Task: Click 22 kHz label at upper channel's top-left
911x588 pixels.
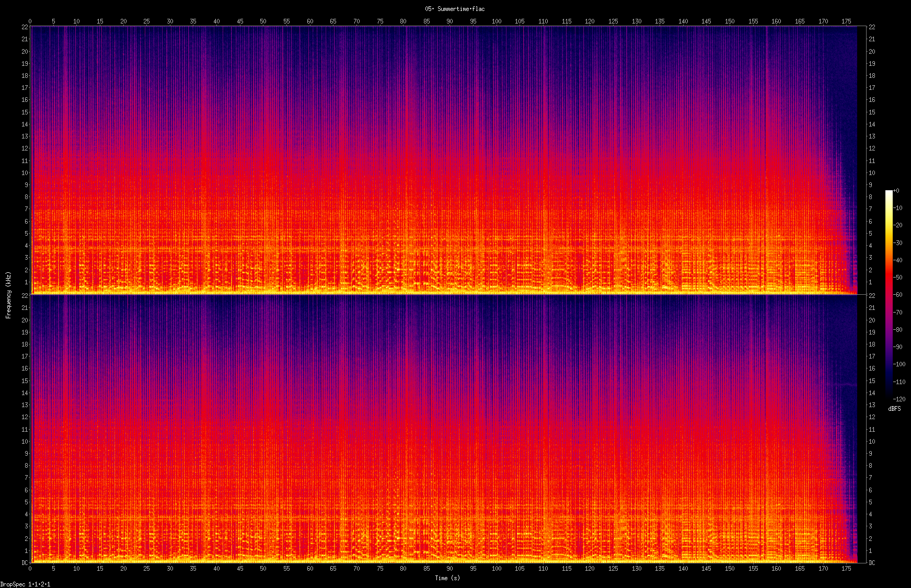Action: [x=25, y=27]
